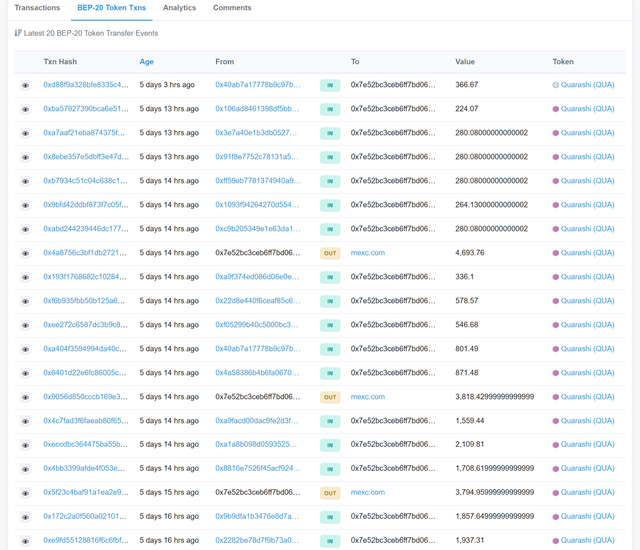Open transaction hash 0x6401d22e6fc86005c
Screen dimensions: 640x550
[x=85, y=373]
